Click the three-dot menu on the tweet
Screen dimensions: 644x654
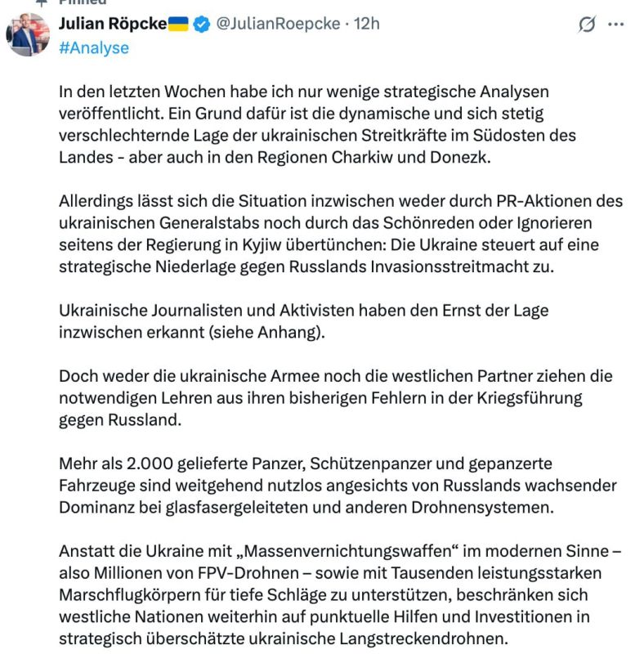click(615, 25)
